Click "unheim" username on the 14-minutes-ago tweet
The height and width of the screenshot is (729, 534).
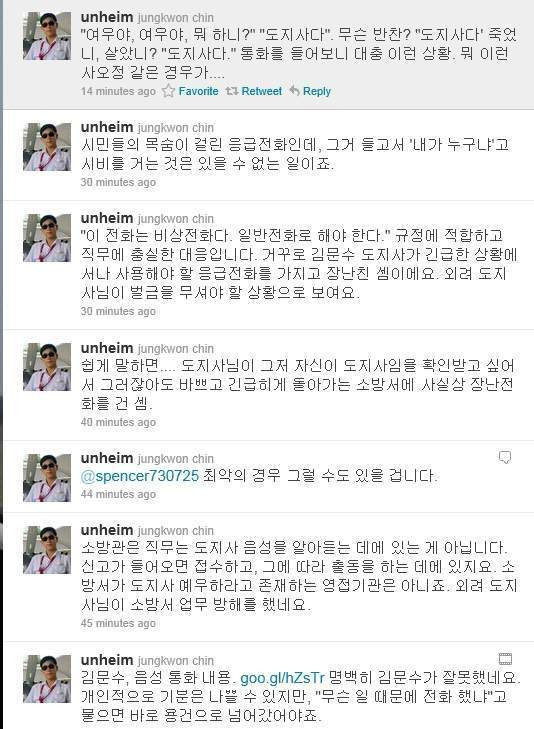(x=107, y=17)
